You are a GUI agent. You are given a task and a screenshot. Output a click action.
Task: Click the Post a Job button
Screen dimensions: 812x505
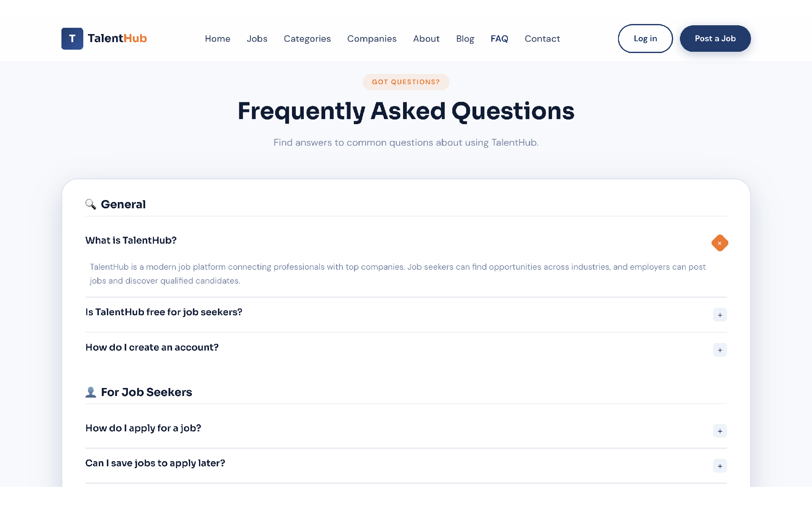[715, 39]
